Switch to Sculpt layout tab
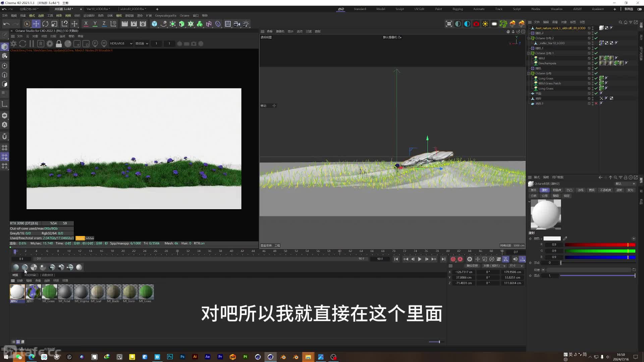This screenshot has width=644, height=362. click(x=399, y=9)
